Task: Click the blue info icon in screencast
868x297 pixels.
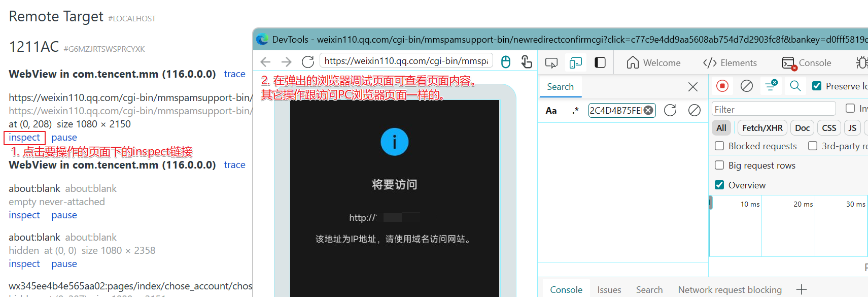Action: 394,142
